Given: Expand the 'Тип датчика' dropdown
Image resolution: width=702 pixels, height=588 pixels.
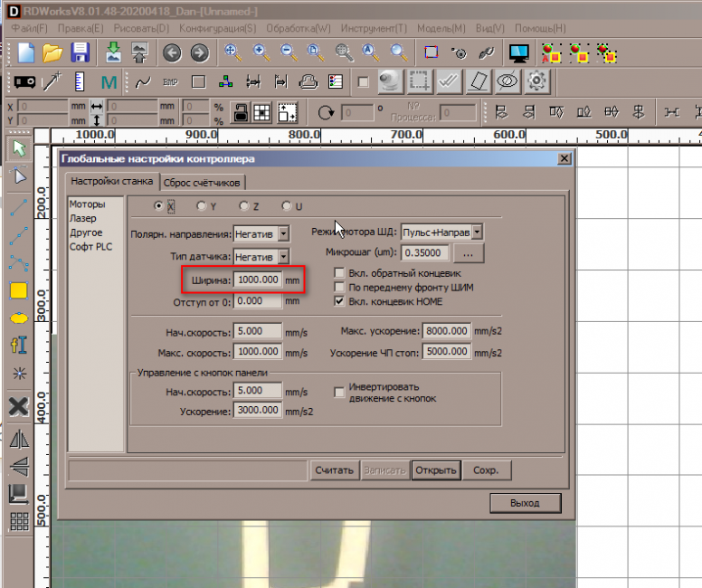Looking at the screenshot, I should click(283, 257).
